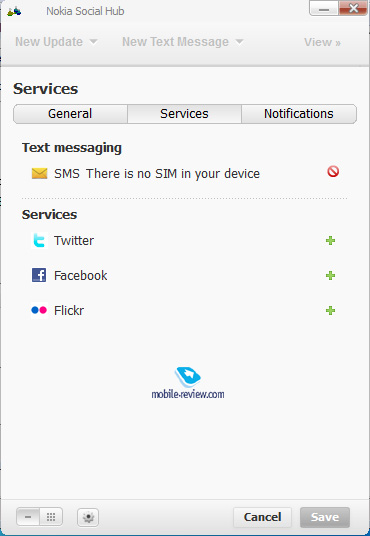Expand the New Text Message dropdown
370x536 pixels.
[x=183, y=42]
